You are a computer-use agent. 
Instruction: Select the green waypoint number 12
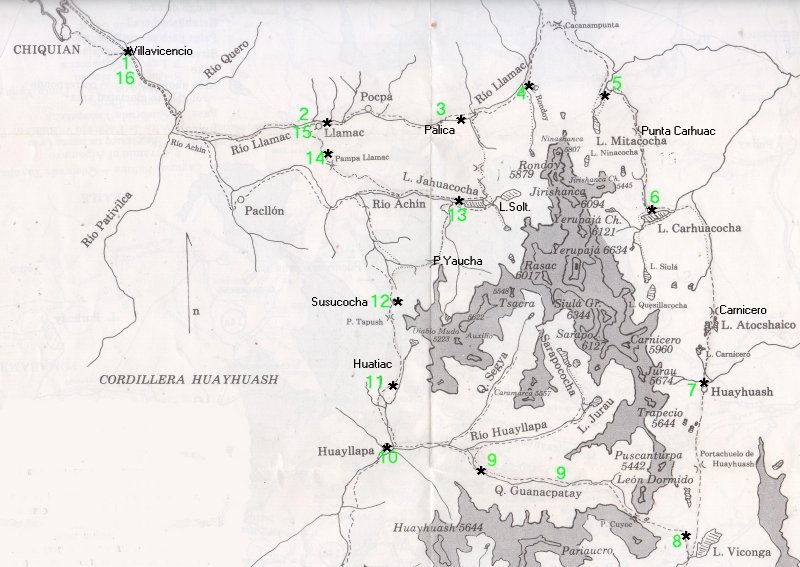(x=380, y=300)
